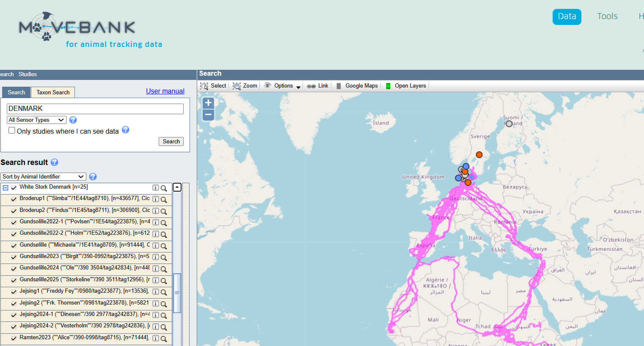Image resolution: width=644 pixels, height=346 pixels.
Task: Open the Tools menu in header
Action: 607,16
